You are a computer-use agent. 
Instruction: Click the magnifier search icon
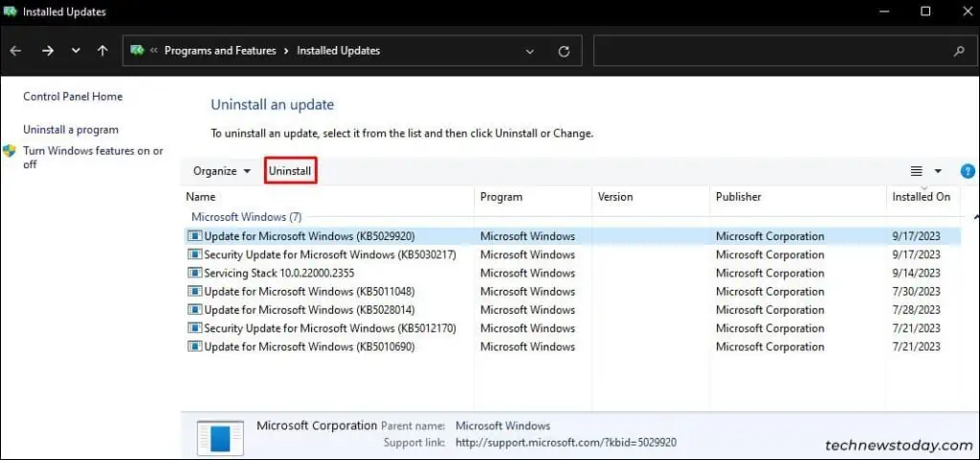pos(959,52)
